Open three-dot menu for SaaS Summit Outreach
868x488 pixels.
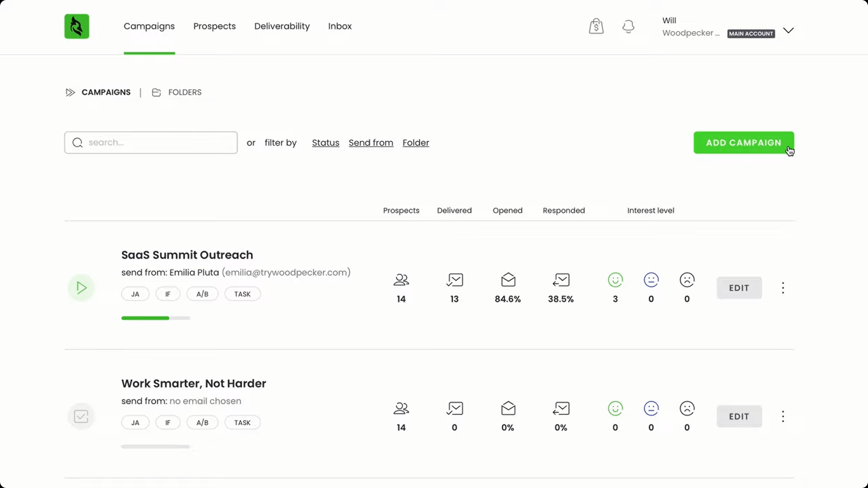coord(783,288)
